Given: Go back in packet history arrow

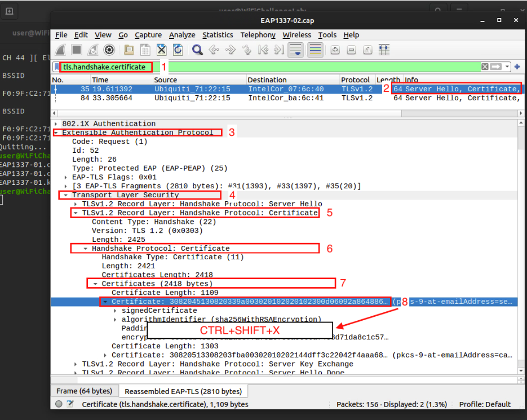Looking at the screenshot, I should pos(214,50).
